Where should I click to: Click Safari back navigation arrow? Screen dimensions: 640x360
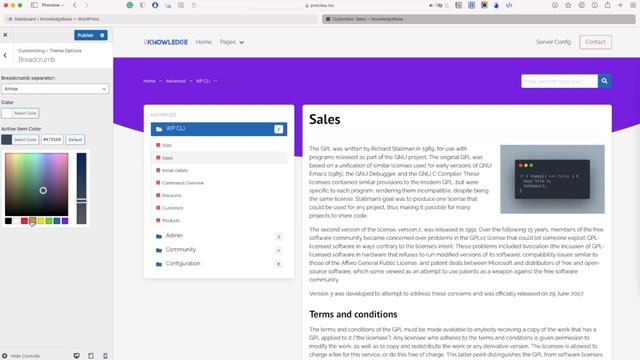coord(75,5)
